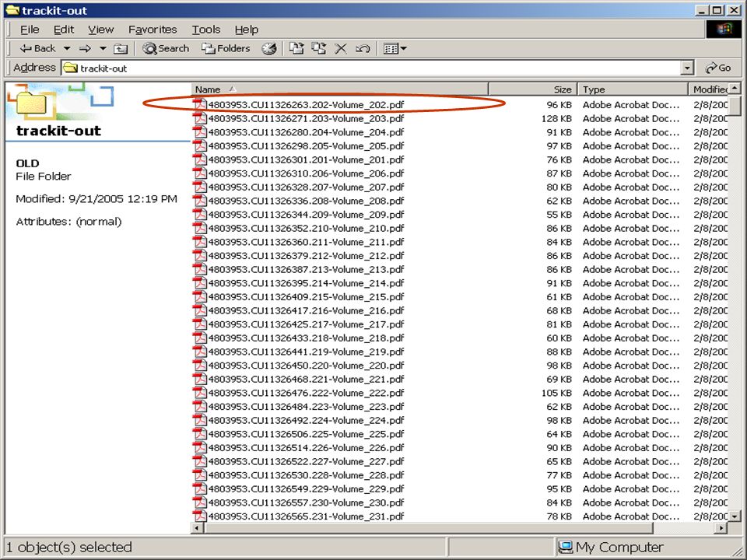The image size is (747, 560).
Task: Click the PDF icon of Volume_213.pdf
Action: point(200,270)
